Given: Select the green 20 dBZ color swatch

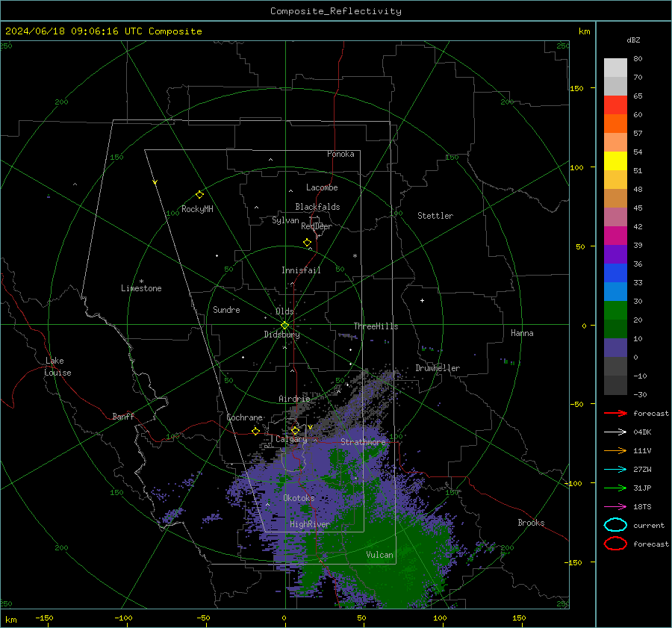Looking at the screenshot, I should tap(615, 311).
